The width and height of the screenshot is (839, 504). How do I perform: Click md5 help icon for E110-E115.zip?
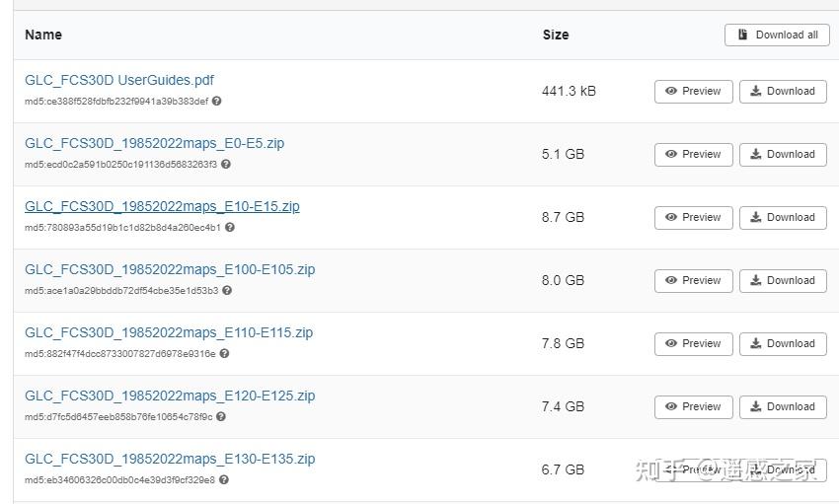225,353
